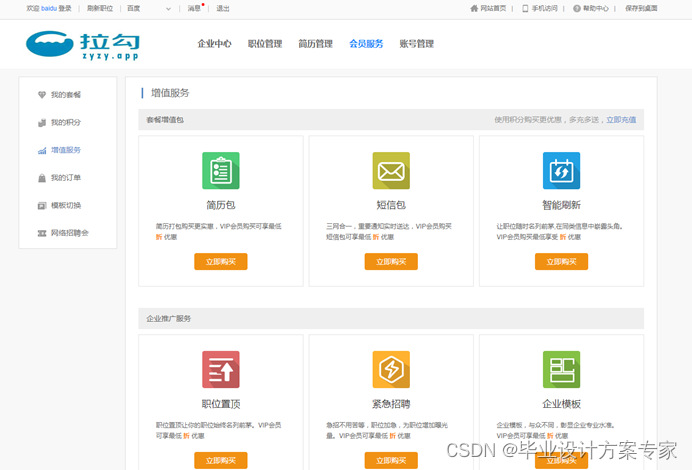Select 增值服务 in sidebar
This screenshot has width=692, height=470.
point(66,150)
